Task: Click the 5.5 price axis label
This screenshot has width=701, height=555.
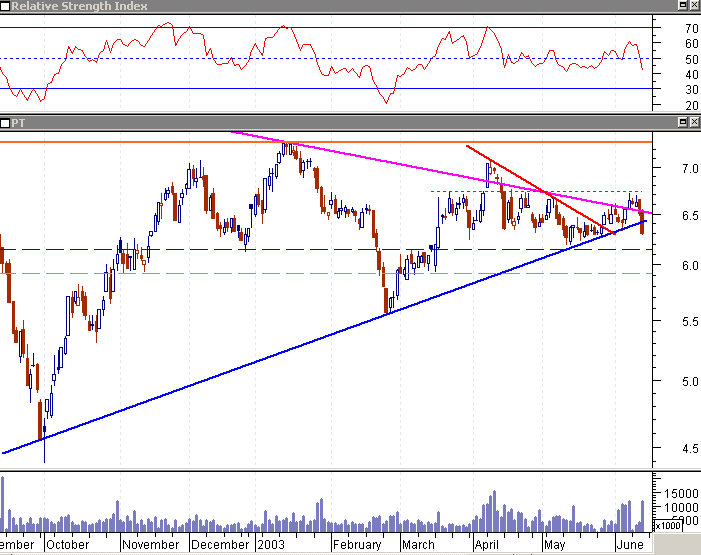Action: pyautogui.click(x=690, y=322)
